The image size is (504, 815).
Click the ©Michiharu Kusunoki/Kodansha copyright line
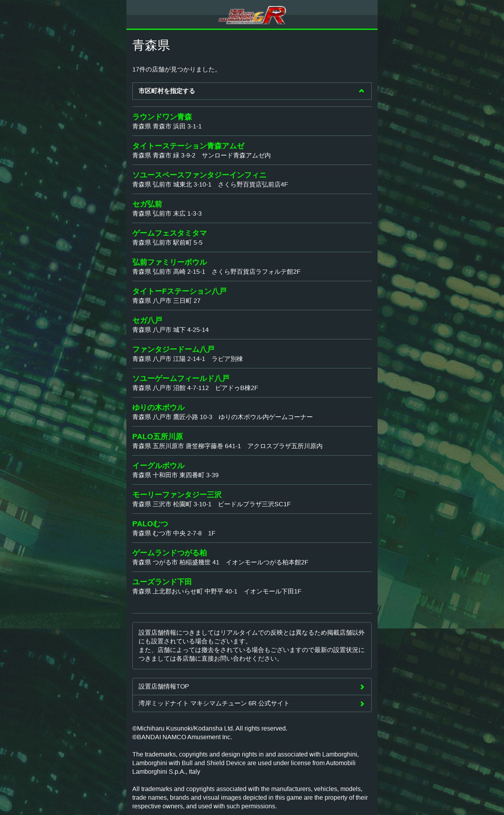pyautogui.click(x=210, y=729)
